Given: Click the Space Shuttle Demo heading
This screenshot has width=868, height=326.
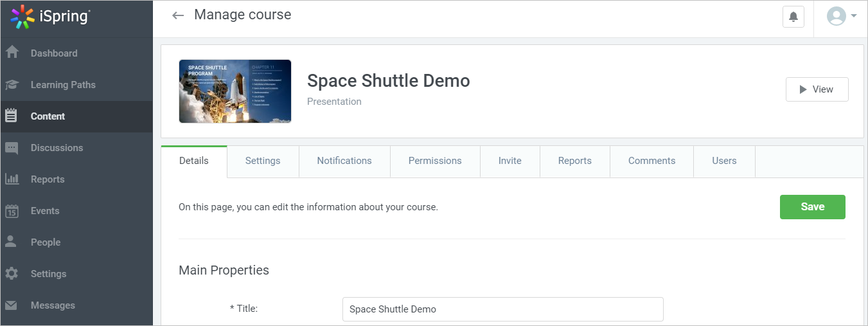Looking at the screenshot, I should coord(389,81).
